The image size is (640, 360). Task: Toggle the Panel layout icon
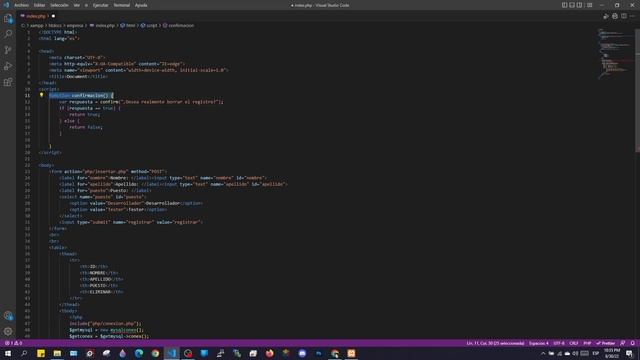pyautogui.click(x=572, y=5)
